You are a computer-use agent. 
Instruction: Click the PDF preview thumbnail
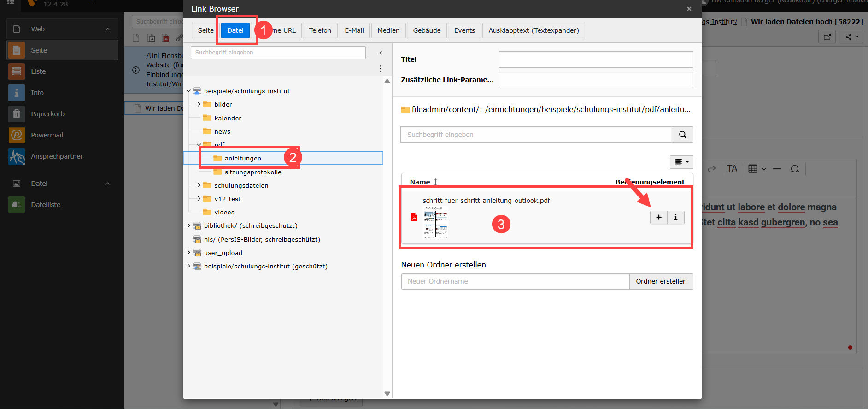click(x=435, y=222)
